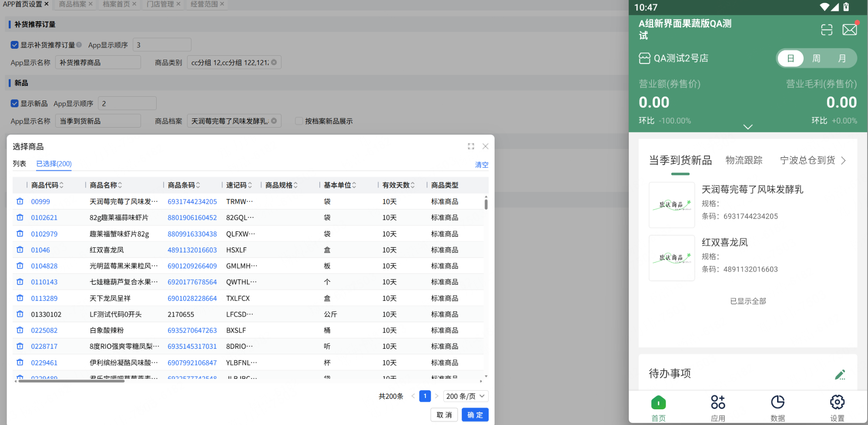868x425 pixels.
Task: Delete the 白象酸辣粉 row with trash icon
Action: 20,330
